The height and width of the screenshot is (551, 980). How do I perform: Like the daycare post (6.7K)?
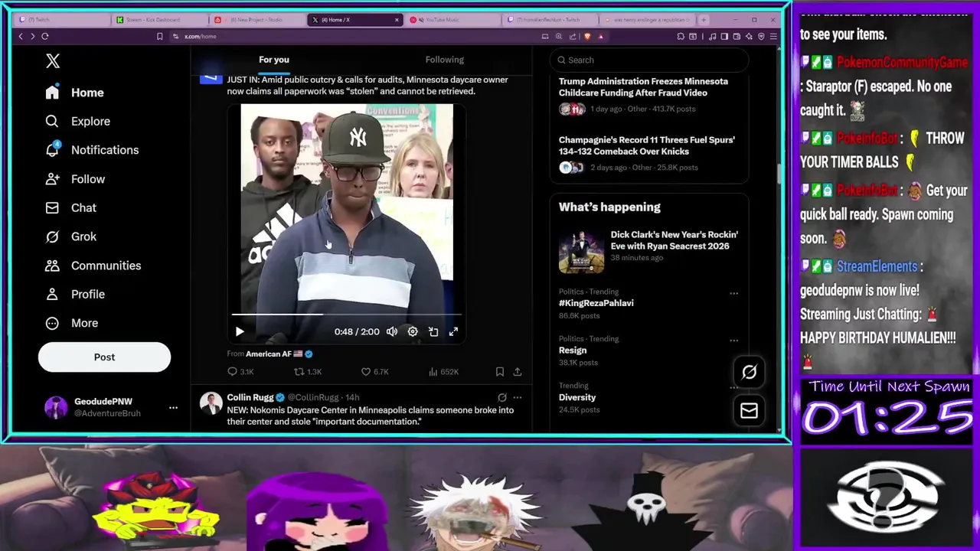(374, 372)
